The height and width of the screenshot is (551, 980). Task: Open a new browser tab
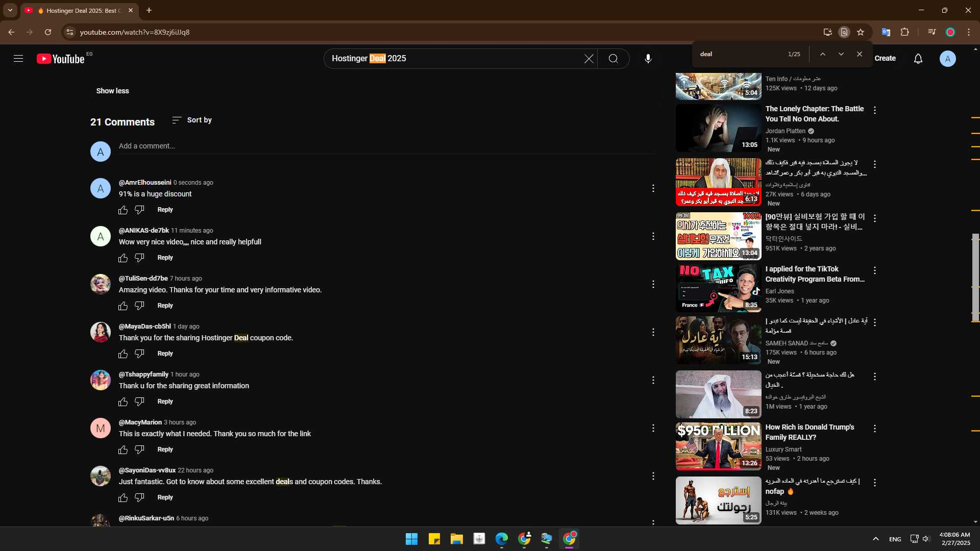point(149,10)
